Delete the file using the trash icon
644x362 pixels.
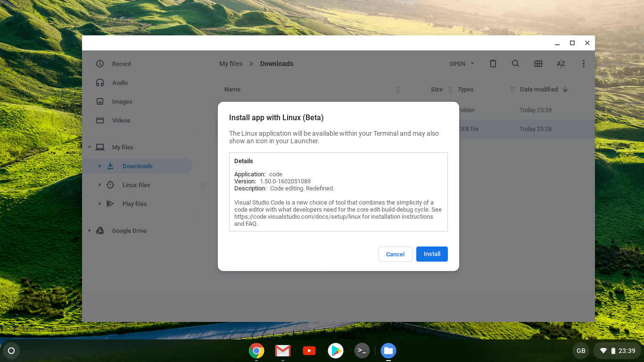[493, 64]
